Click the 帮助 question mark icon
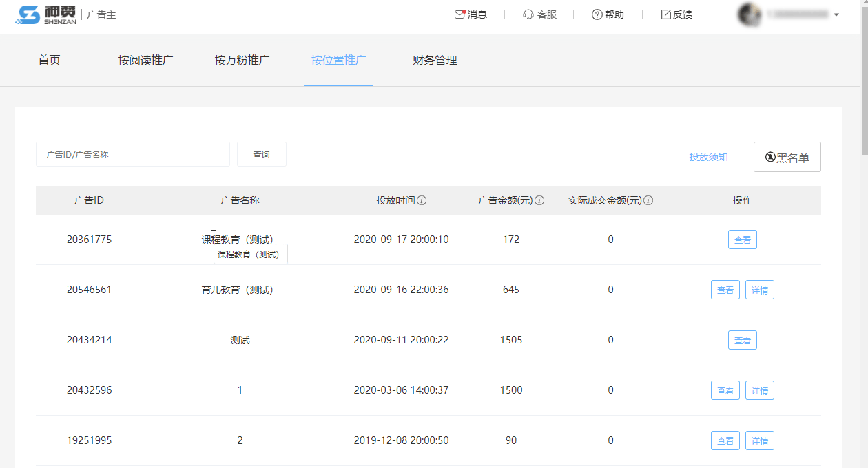 click(597, 14)
